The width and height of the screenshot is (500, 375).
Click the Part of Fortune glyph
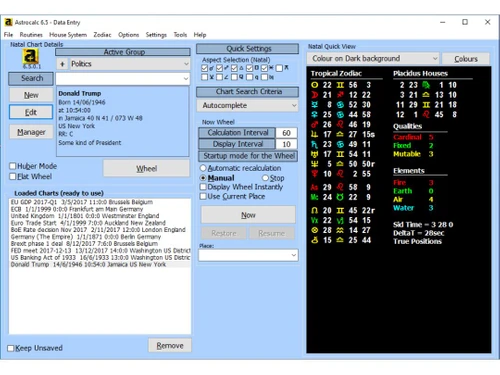314,230
